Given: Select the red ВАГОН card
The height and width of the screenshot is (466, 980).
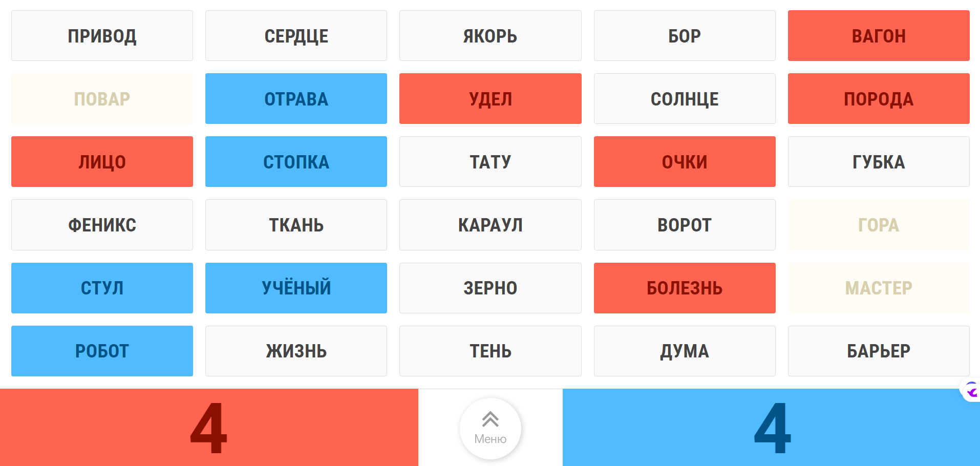Looking at the screenshot, I should click(878, 36).
